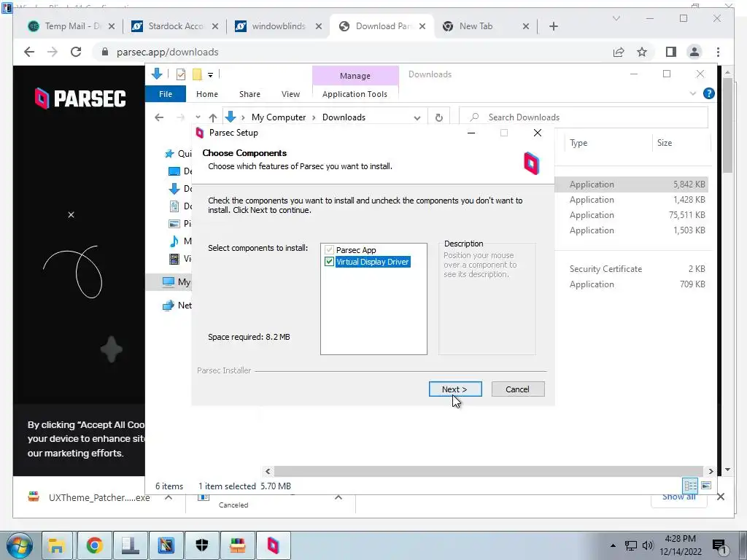Screen dimensions: 747x560
Task: Select Network in navigation pane
Action: (177, 306)
